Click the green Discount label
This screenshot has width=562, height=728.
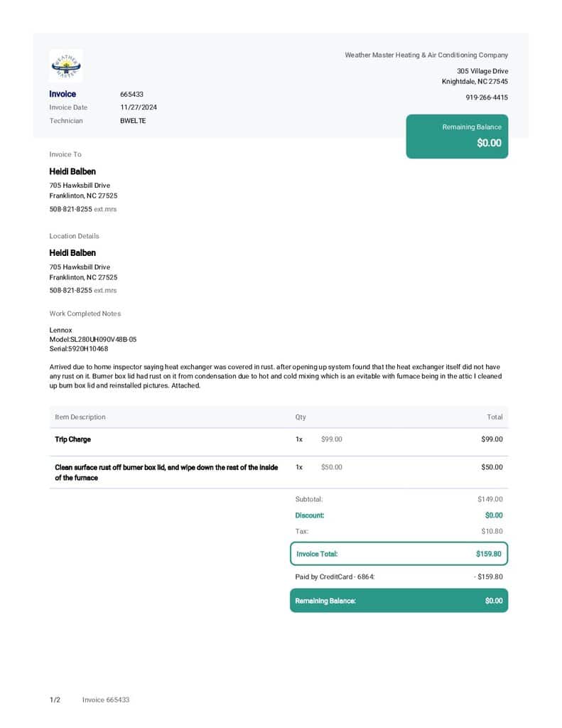[310, 515]
